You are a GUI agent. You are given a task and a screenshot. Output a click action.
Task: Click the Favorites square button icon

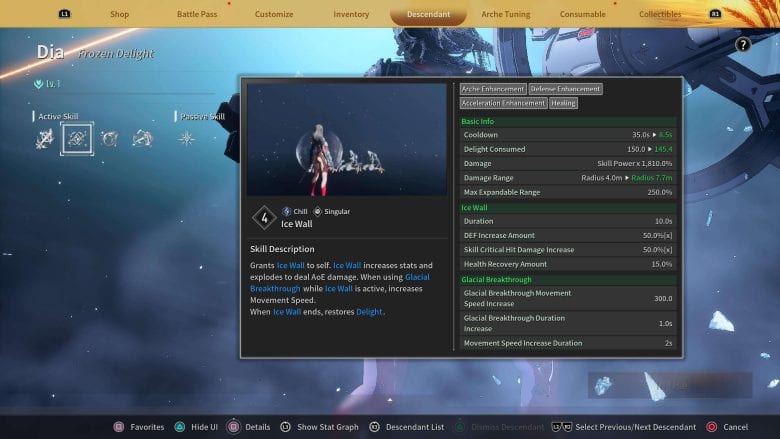click(119, 427)
